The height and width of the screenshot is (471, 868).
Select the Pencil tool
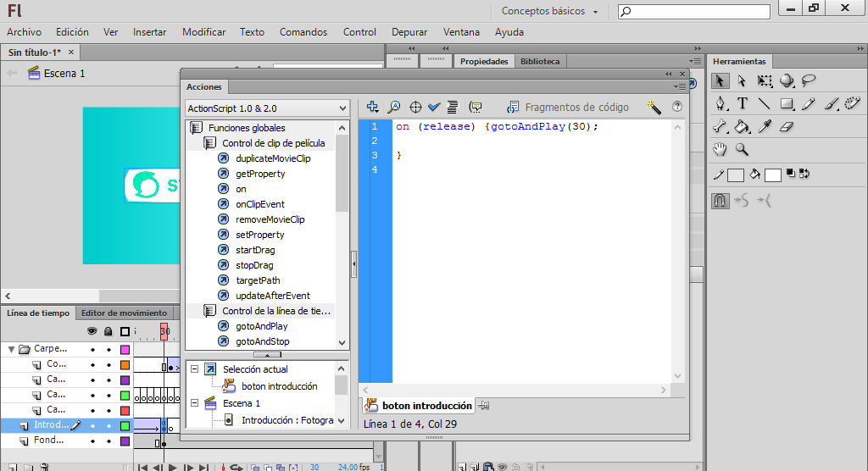pyautogui.click(x=809, y=103)
